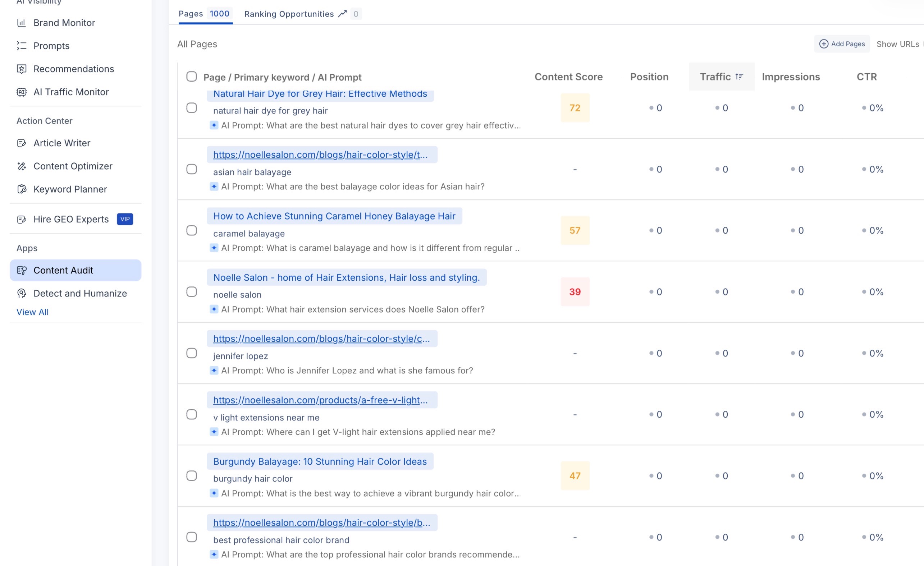Check the caramel balayage row

point(192,230)
